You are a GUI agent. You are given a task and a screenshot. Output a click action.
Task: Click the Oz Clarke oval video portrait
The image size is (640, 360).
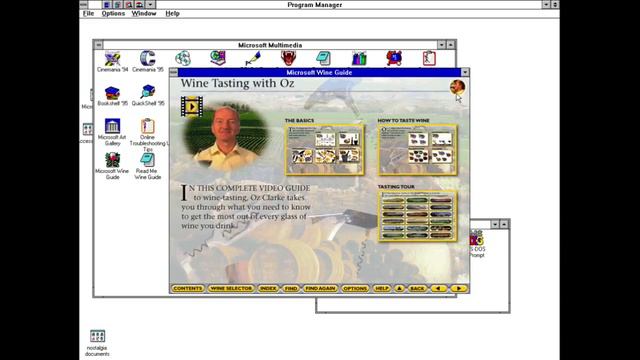226,136
